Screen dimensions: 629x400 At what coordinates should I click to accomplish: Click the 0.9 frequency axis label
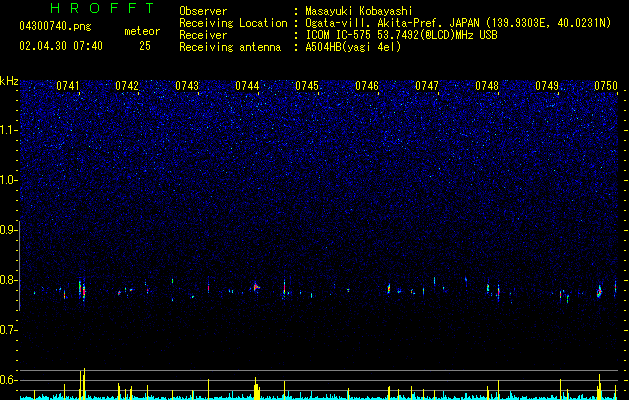point(8,230)
